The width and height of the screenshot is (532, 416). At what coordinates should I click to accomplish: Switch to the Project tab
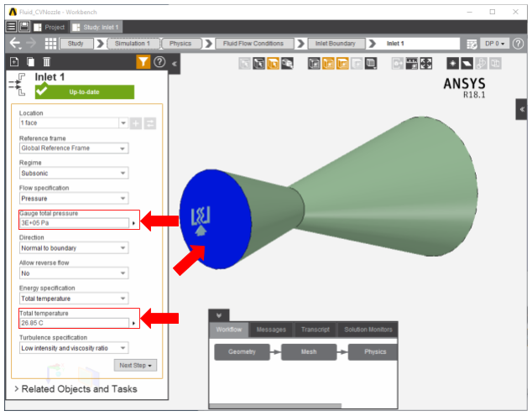(x=50, y=27)
